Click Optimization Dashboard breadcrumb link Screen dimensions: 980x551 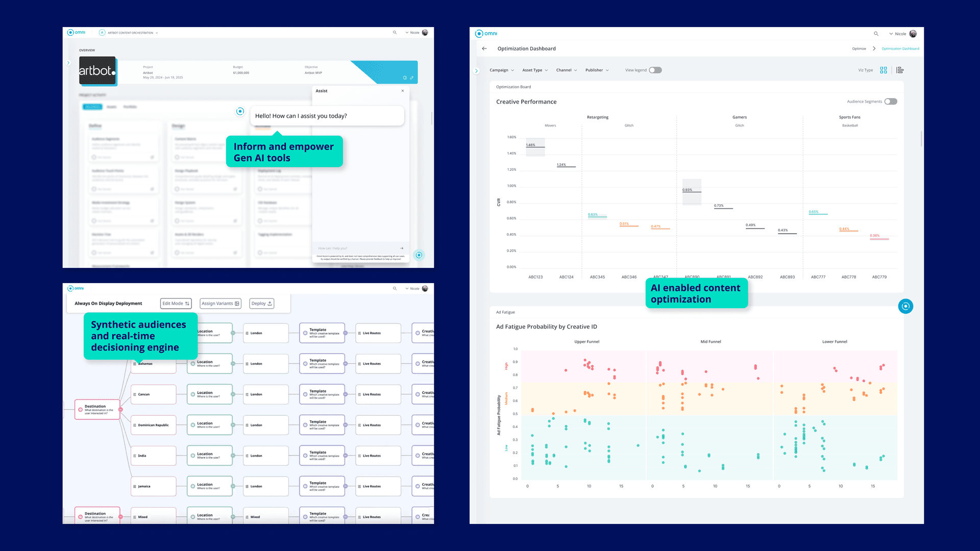(x=900, y=48)
